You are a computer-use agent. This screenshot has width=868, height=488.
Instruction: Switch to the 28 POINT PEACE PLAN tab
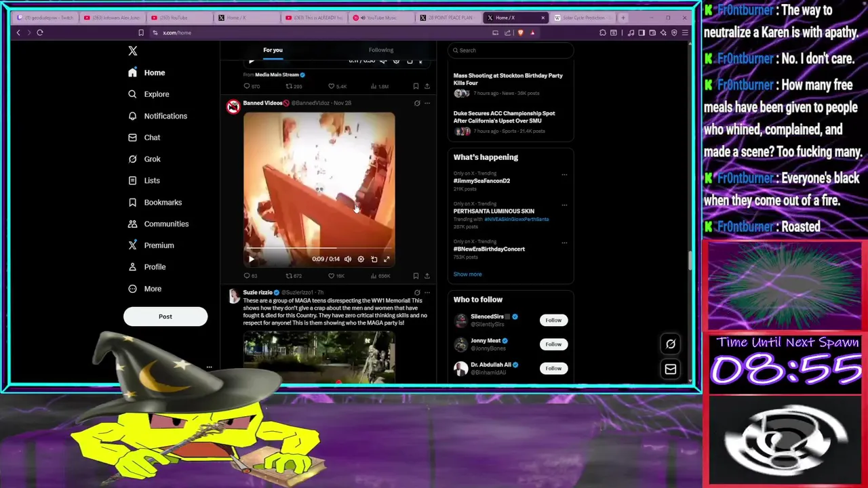click(448, 18)
